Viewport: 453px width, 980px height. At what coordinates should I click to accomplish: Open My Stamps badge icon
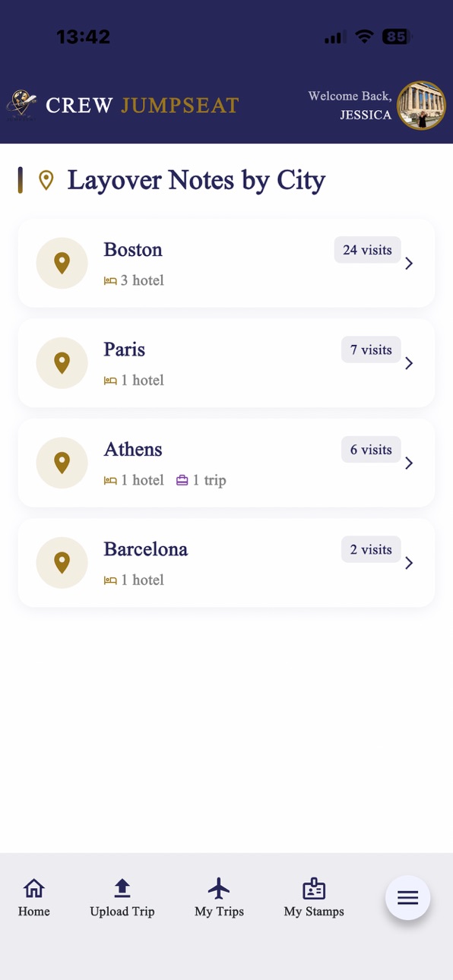click(x=314, y=888)
